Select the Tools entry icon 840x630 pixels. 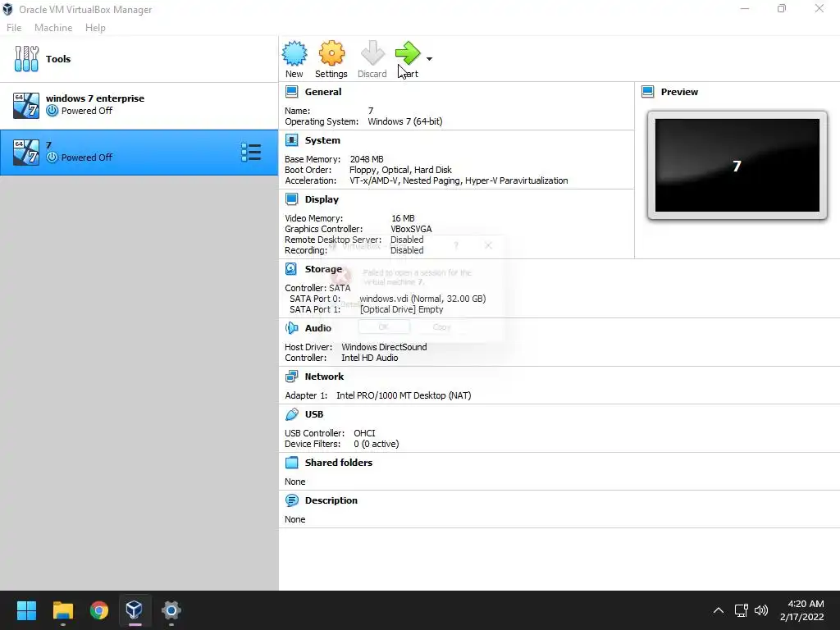point(26,59)
